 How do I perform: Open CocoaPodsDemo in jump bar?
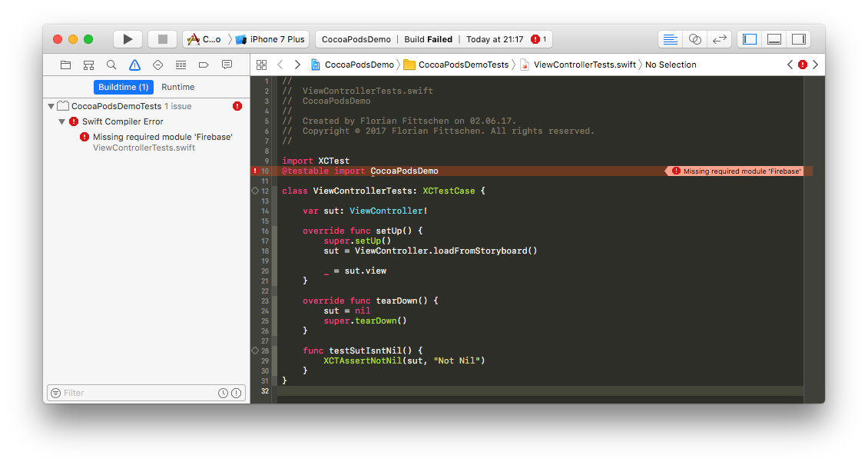click(353, 65)
